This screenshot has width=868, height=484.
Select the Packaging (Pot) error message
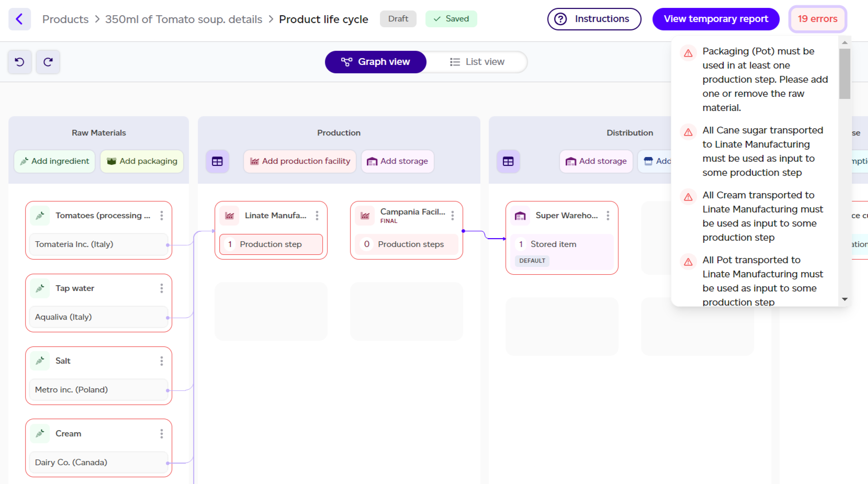coord(765,80)
